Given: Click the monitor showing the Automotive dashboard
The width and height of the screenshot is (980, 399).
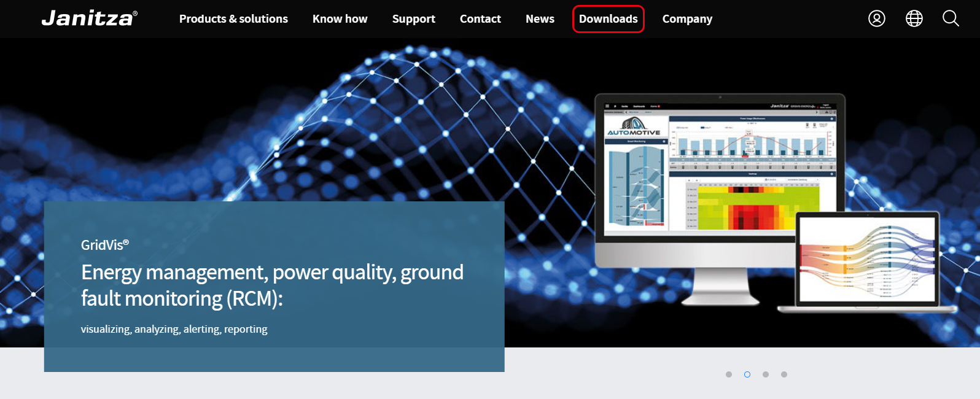Looking at the screenshot, I should coord(720,199).
